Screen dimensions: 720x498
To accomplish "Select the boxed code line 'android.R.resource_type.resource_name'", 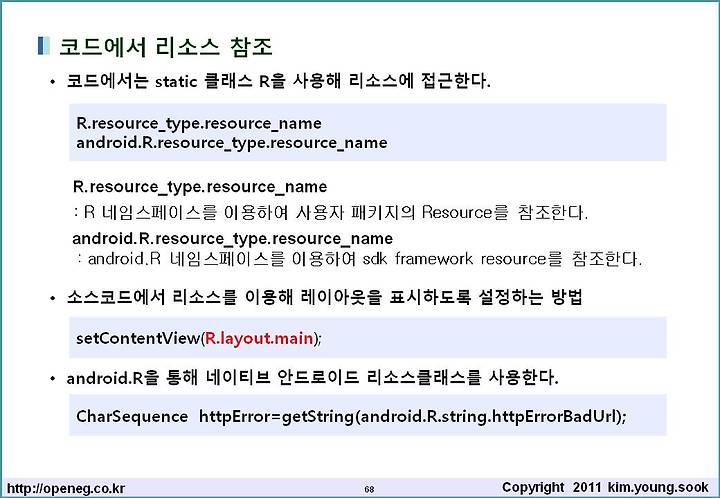I will point(232,143).
